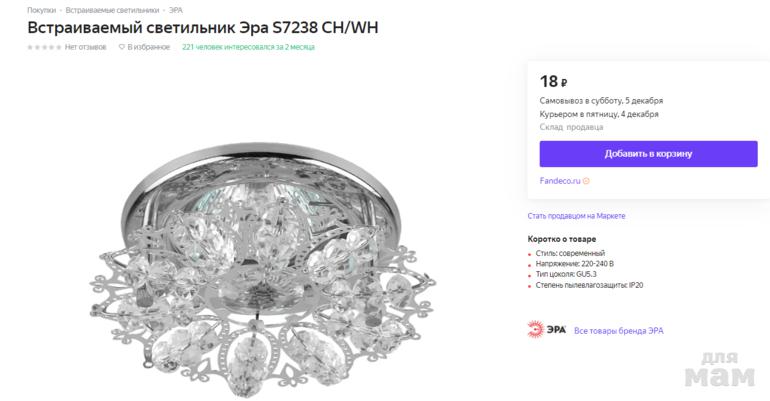Go to Встраиваемые светильники breadcrumb category

pyautogui.click(x=112, y=10)
